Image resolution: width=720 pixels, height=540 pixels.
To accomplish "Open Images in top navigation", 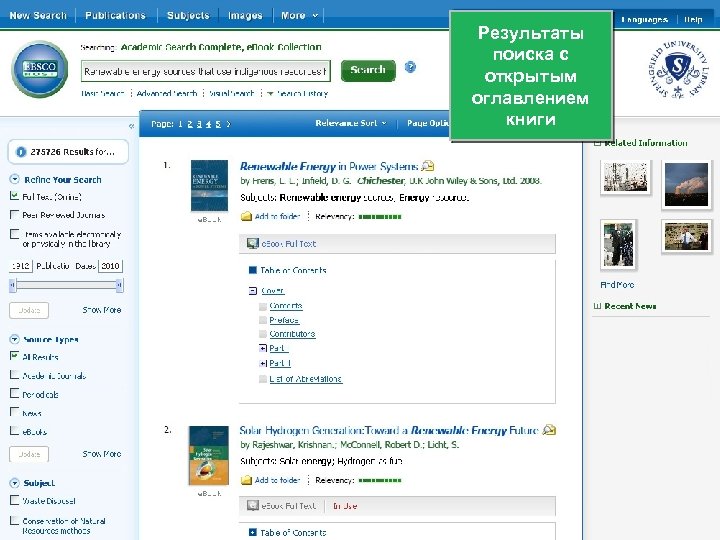I will (245, 15).
